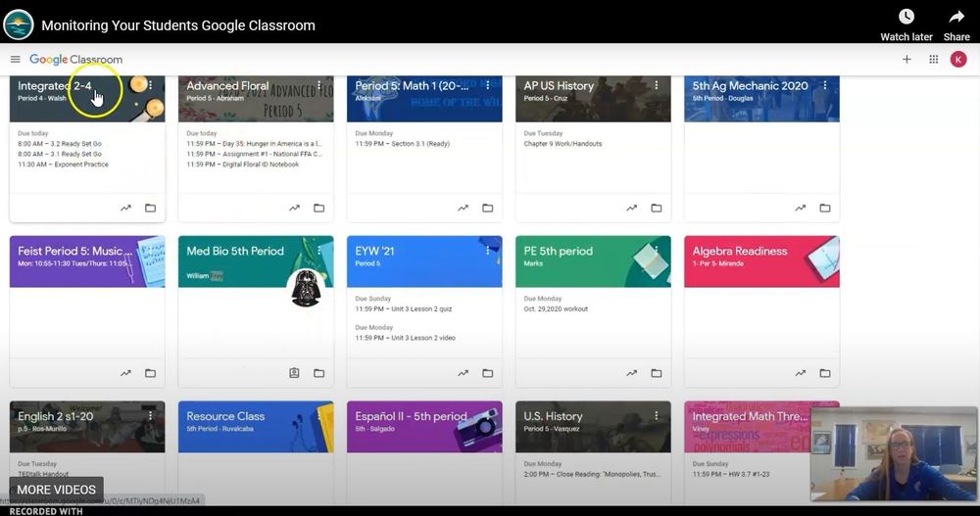Viewport: 980px width, 516px height.
Task: Click the plus icon to join class
Action: point(906,60)
